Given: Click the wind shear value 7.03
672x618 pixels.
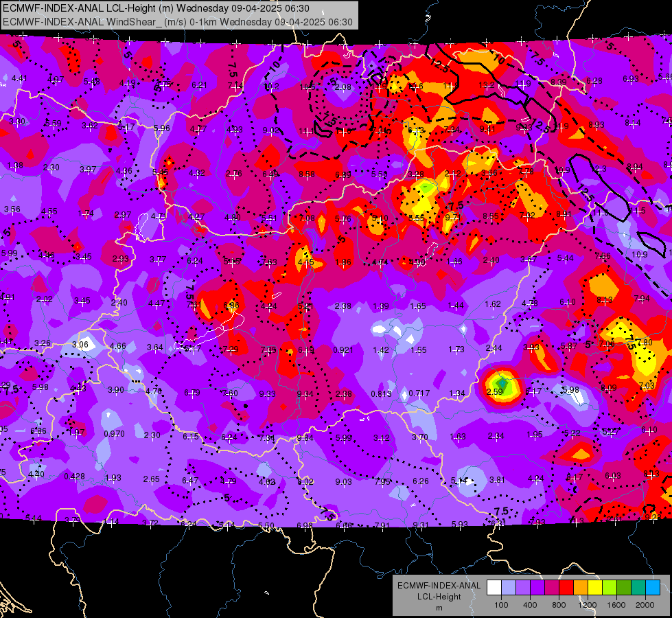Looking at the screenshot, I should click(x=647, y=385).
